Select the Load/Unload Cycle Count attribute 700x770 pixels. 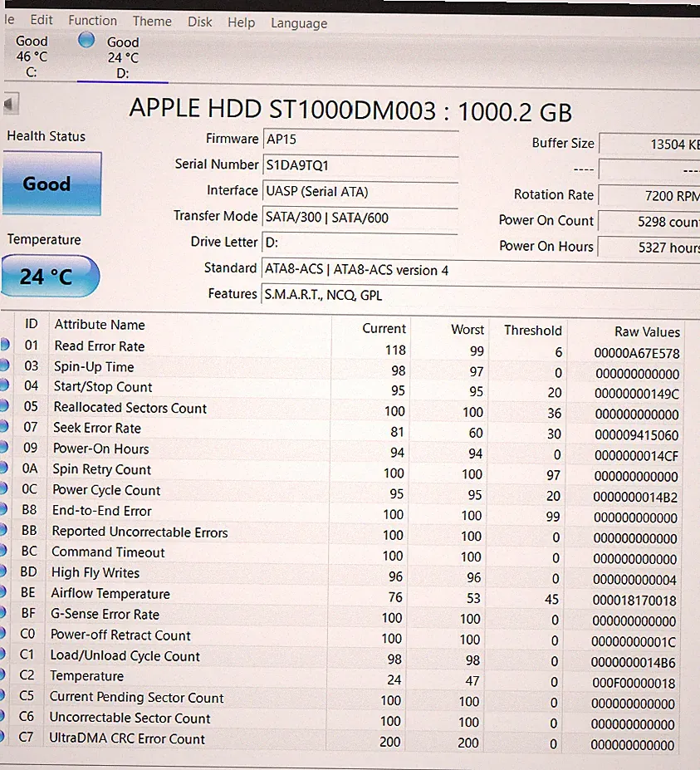coord(125,656)
